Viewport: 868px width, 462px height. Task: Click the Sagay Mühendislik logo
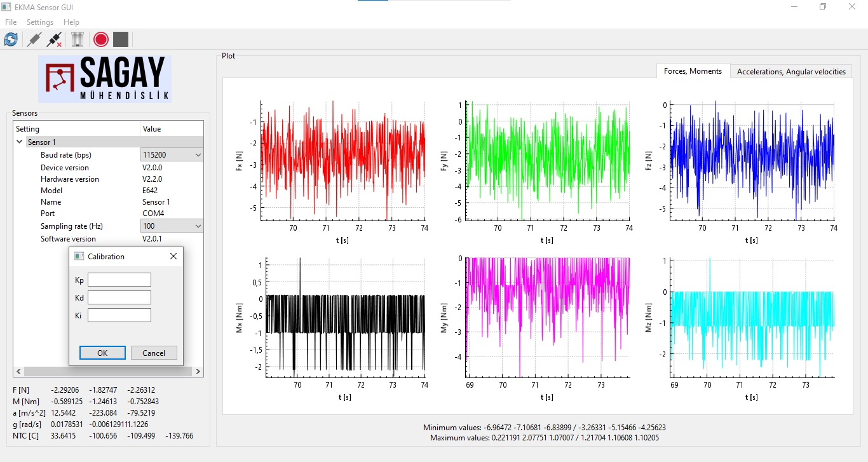tap(105, 79)
